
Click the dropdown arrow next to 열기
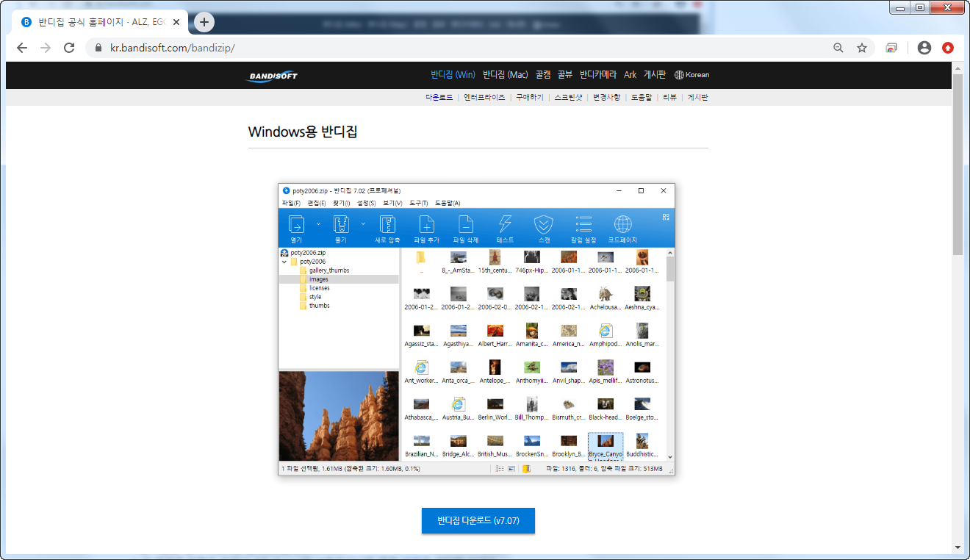pos(318,223)
